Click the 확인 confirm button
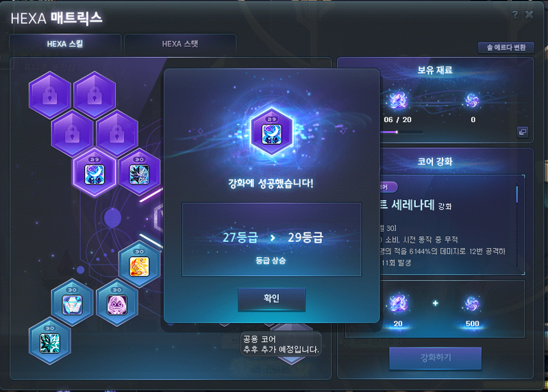This screenshot has height=392, width=548. click(x=271, y=299)
